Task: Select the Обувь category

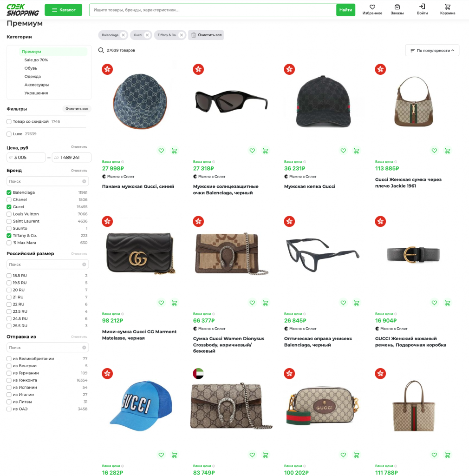Action: (31, 68)
